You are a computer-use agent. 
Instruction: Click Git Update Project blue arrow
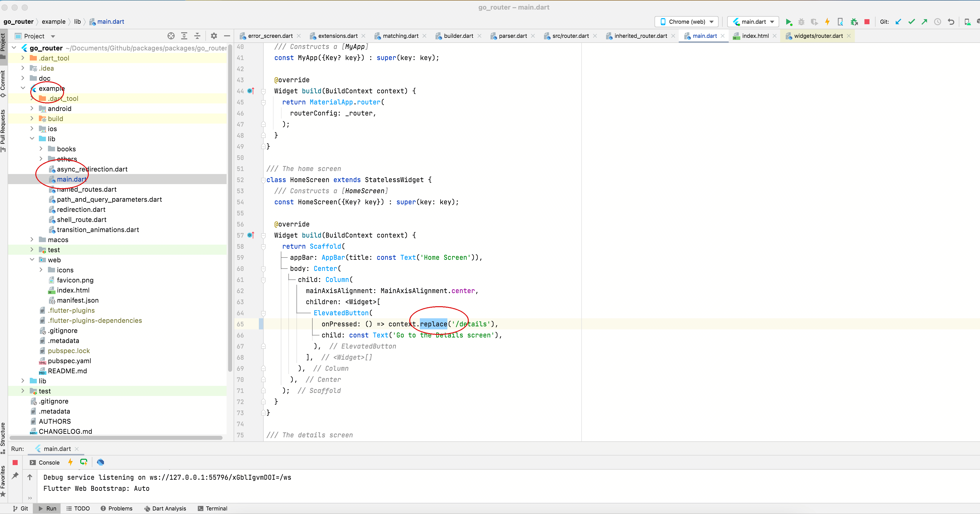coord(898,22)
